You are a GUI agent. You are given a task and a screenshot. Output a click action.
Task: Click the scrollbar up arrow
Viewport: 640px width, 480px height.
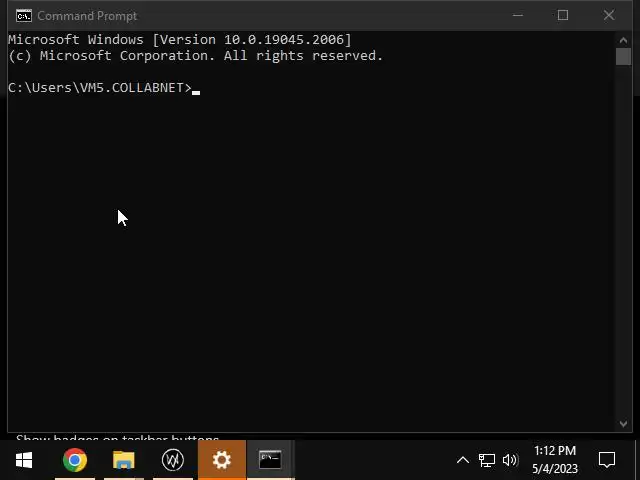(x=623, y=40)
